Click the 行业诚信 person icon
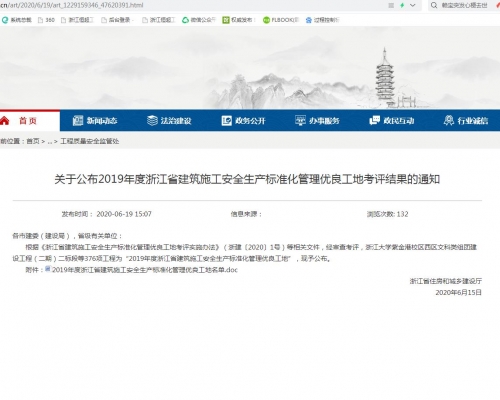 (449, 120)
